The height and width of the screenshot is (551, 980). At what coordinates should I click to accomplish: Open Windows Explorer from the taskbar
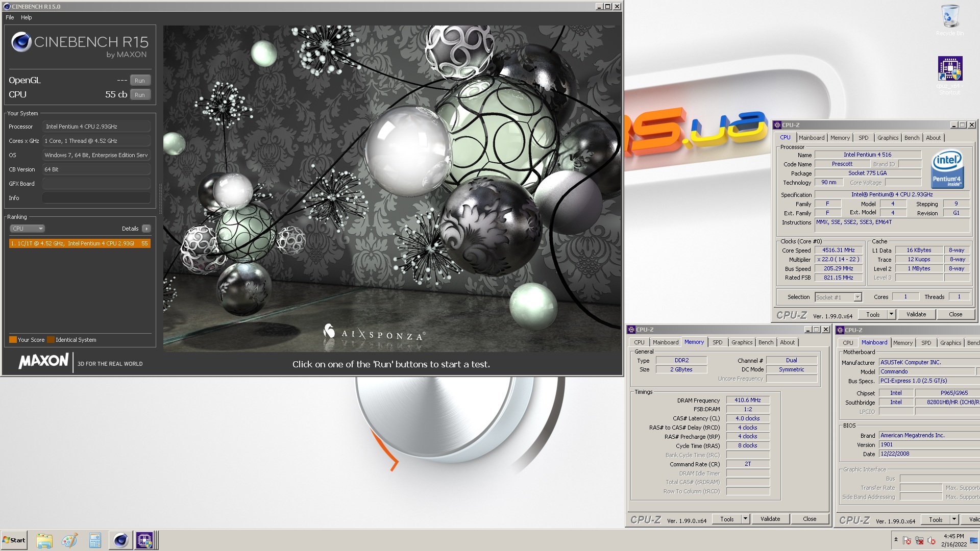[44, 540]
